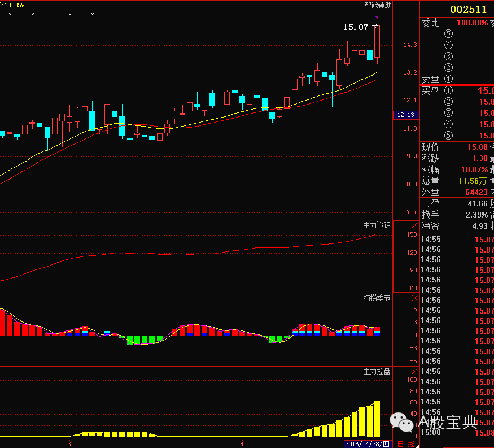Click the 捕捞季节 indicator title
Screen dimensions: 494x448
[x=377, y=298]
